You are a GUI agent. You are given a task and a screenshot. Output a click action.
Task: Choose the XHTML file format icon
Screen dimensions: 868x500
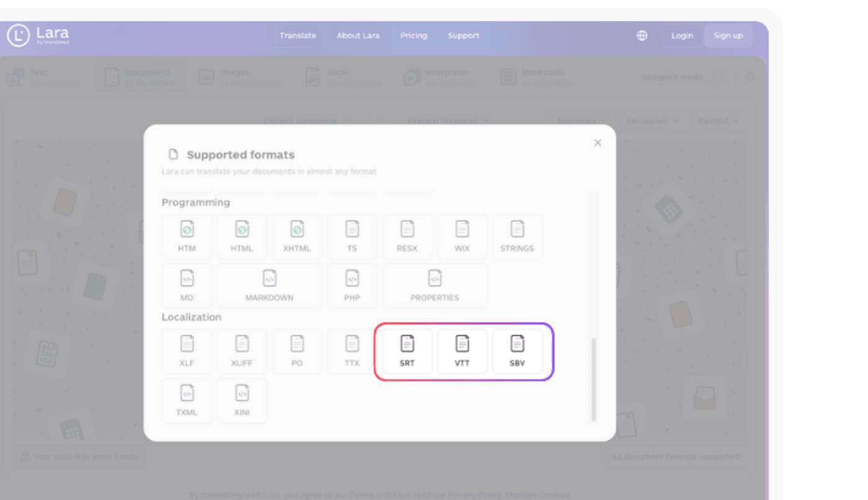297,236
